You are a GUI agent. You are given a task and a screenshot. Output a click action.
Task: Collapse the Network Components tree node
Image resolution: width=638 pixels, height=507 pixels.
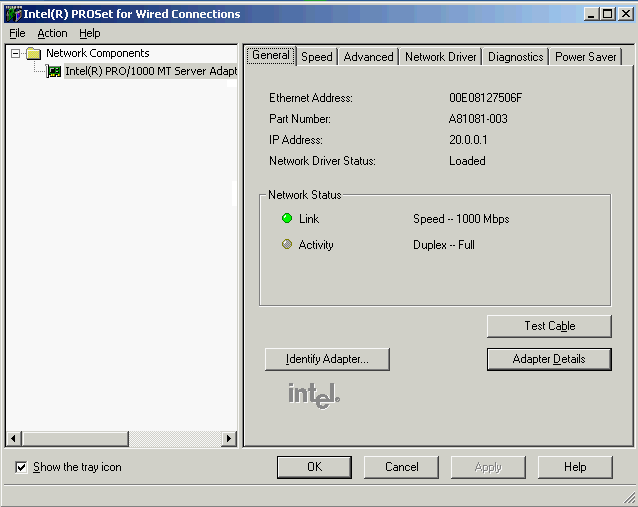[15, 53]
